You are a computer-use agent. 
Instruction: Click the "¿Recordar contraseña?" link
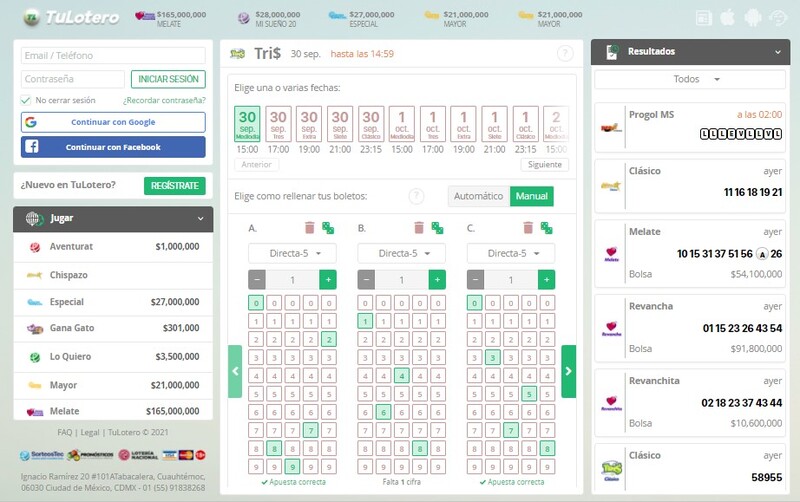click(164, 100)
